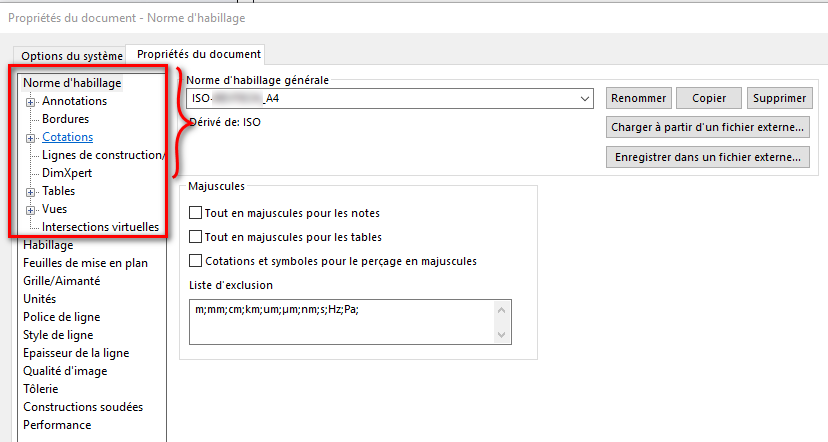Viewport: 828px width, 442px height.
Task: Click Charger à partir d'un fichier externe
Action: (x=708, y=127)
